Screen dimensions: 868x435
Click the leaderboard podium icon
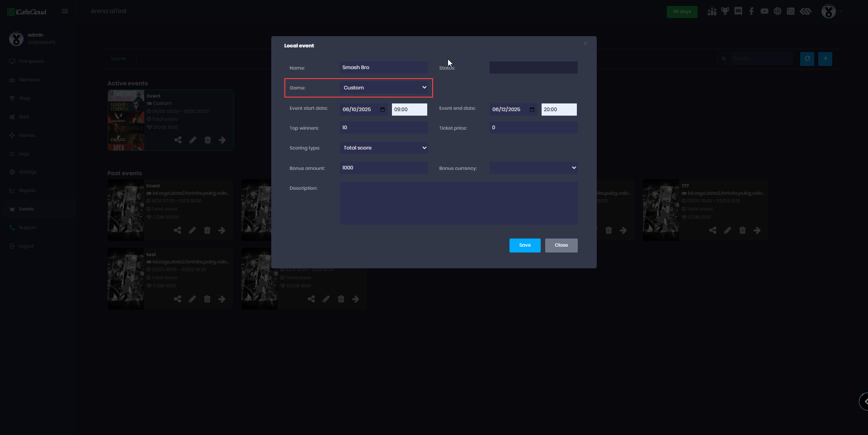click(x=712, y=11)
